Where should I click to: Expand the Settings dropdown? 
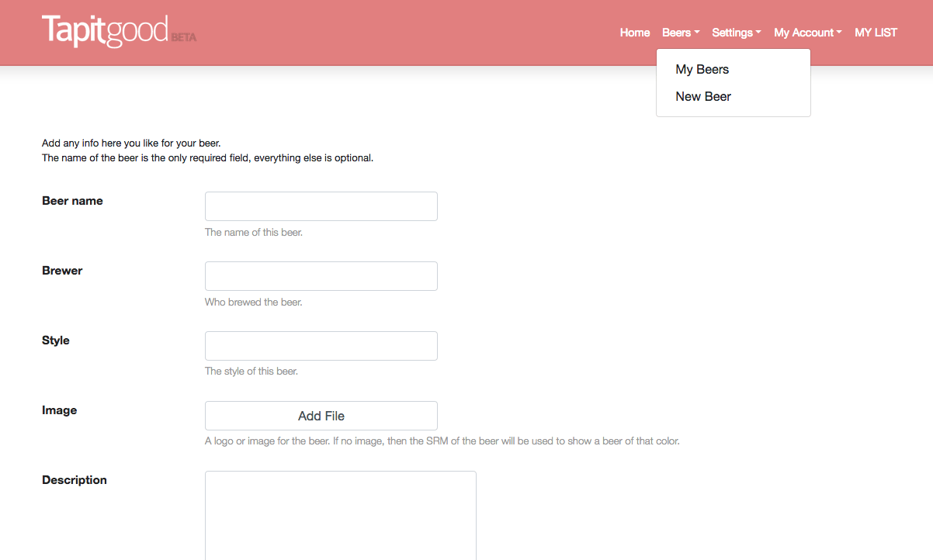tap(736, 33)
